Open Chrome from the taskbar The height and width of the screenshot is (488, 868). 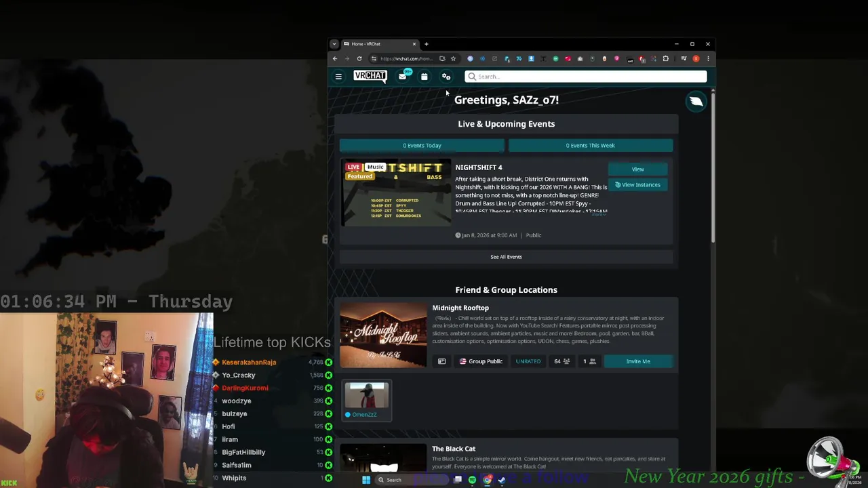(x=487, y=480)
